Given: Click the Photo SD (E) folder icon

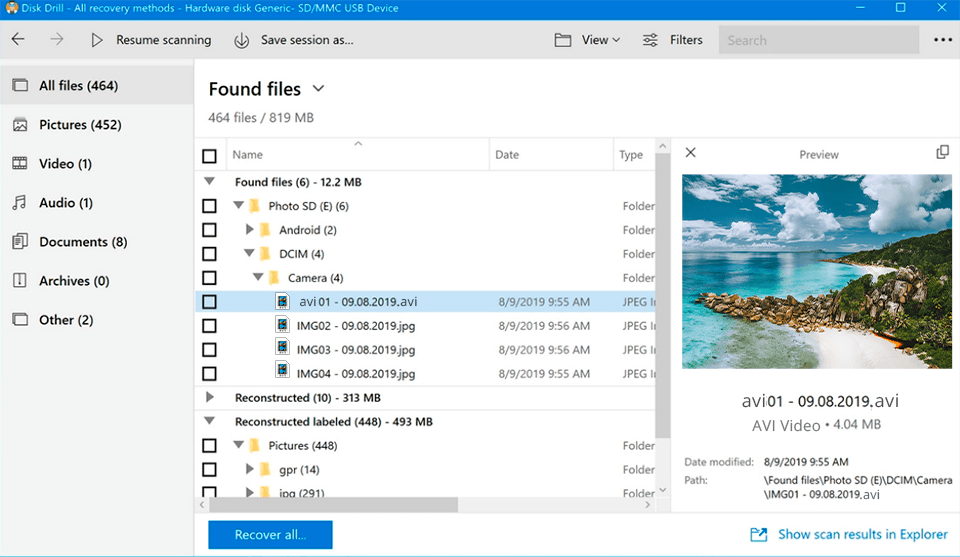Looking at the screenshot, I should pyautogui.click(x=255, y=206).
